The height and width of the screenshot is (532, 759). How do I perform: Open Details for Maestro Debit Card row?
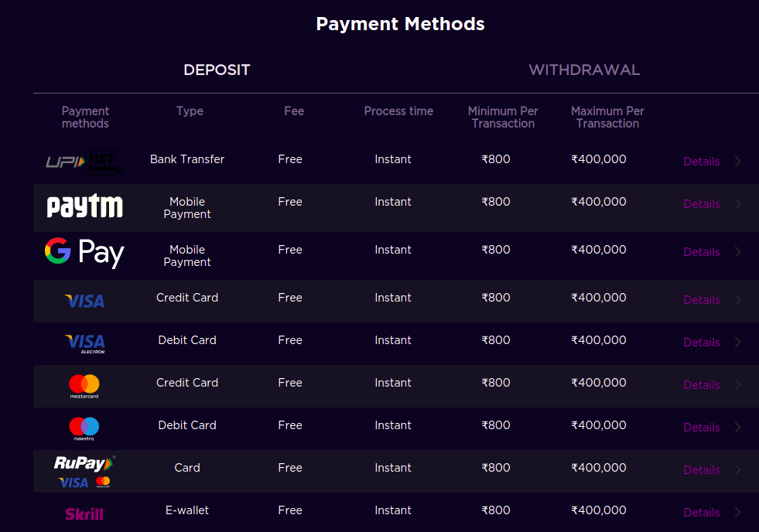pos(702,428)
